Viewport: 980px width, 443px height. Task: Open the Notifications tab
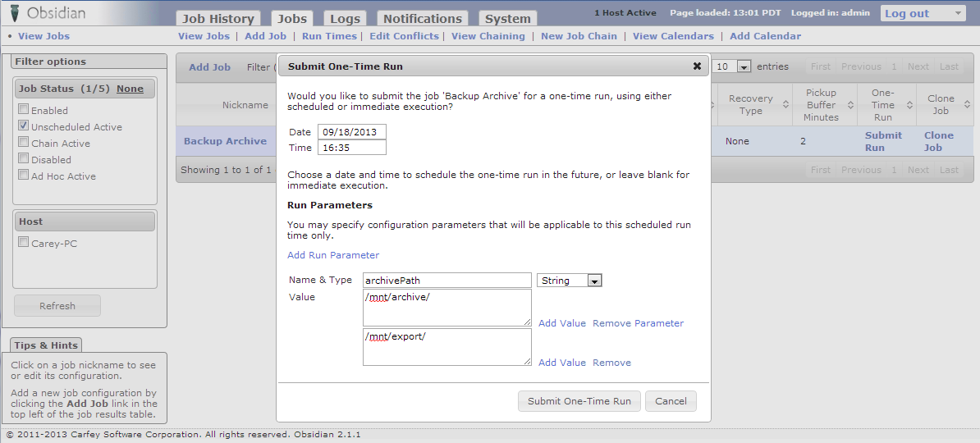coord(422,18)
